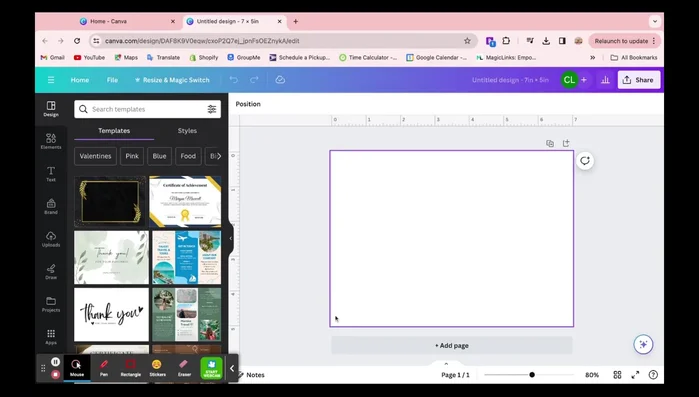Enter fullscreen present mode
Image resolution: width=699 pixels, height=397 pixels.
point(635,375)
